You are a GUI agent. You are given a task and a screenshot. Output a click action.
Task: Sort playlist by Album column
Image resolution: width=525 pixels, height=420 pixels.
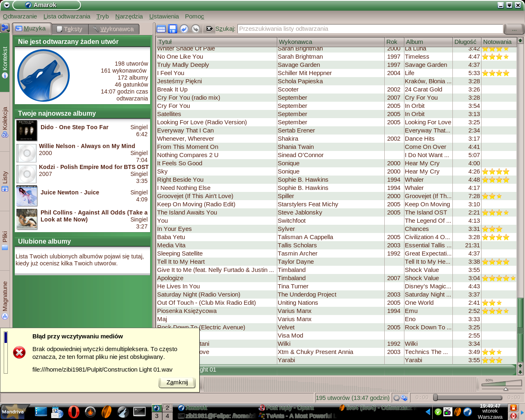click(428, 42)
